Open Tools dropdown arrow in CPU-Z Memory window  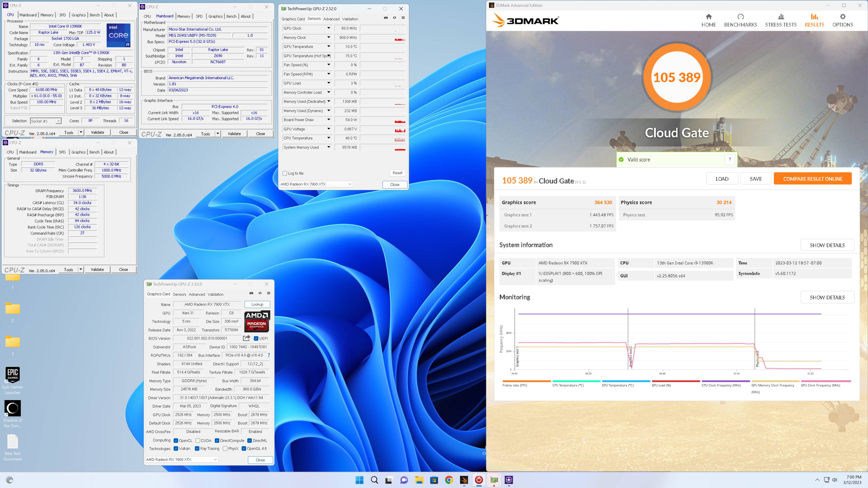pyautogui.click(x=80, y=270)
